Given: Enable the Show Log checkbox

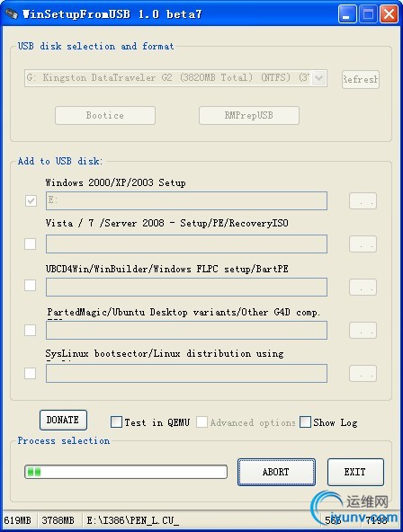Looking at the screenshot, I should (305, 422).
